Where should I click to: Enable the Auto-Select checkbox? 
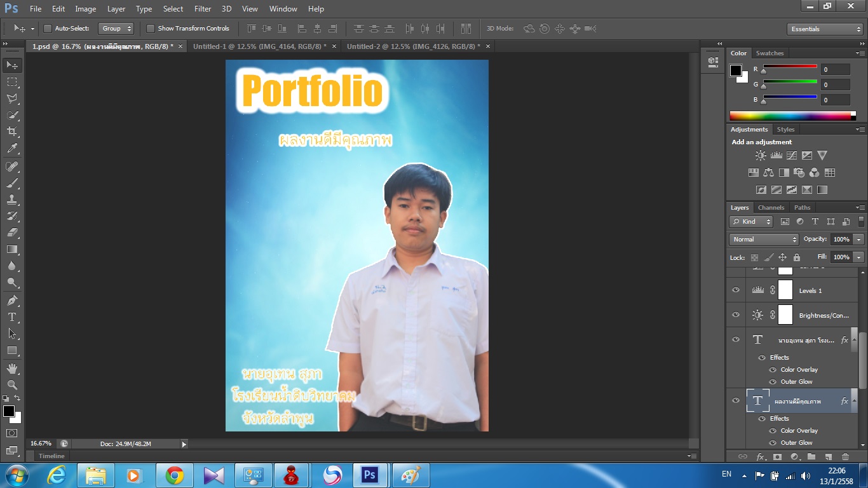[48, 29]
